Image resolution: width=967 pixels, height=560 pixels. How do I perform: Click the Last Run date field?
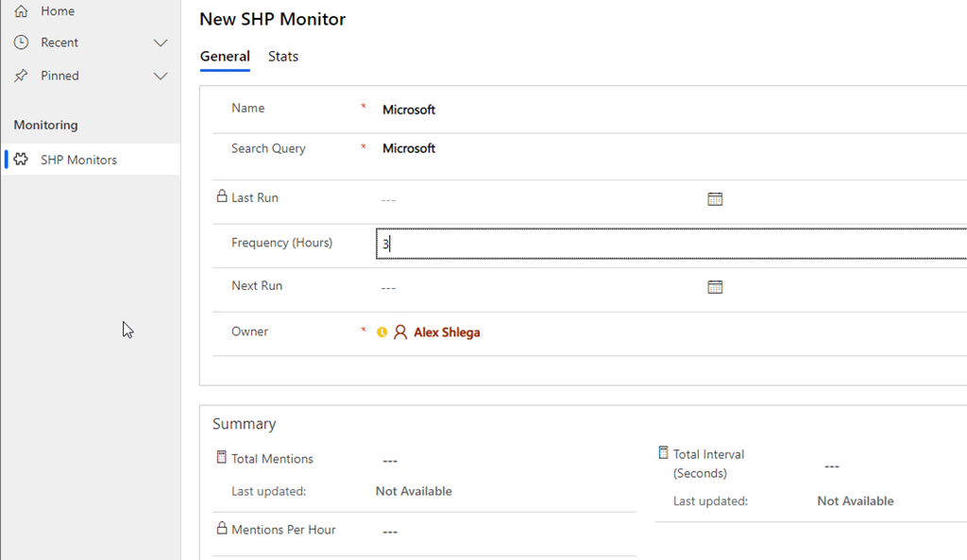[538, 199]
